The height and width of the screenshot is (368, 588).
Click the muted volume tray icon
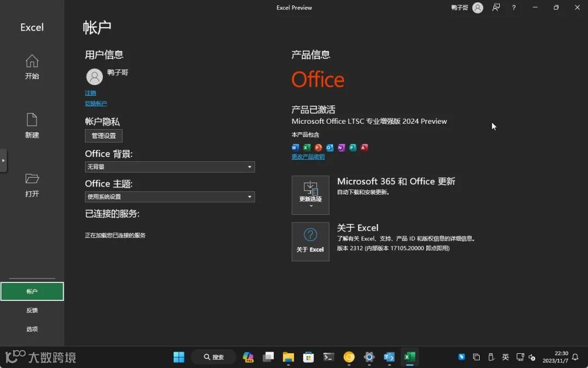pos(532,357)
